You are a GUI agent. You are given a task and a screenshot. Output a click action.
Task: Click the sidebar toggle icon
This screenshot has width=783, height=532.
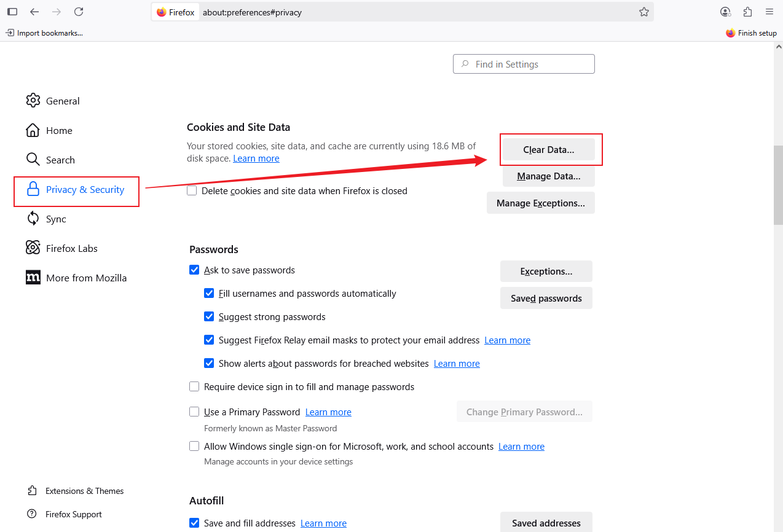click(12, 12)
